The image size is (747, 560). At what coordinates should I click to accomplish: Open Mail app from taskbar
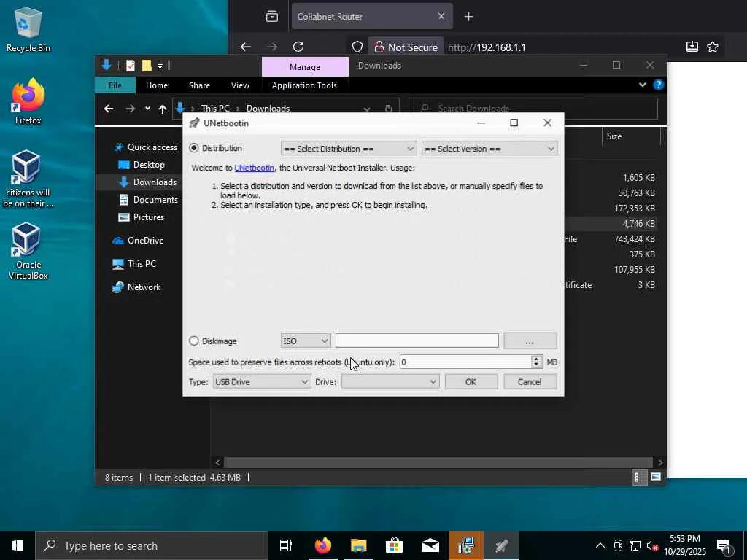(430, 545)
